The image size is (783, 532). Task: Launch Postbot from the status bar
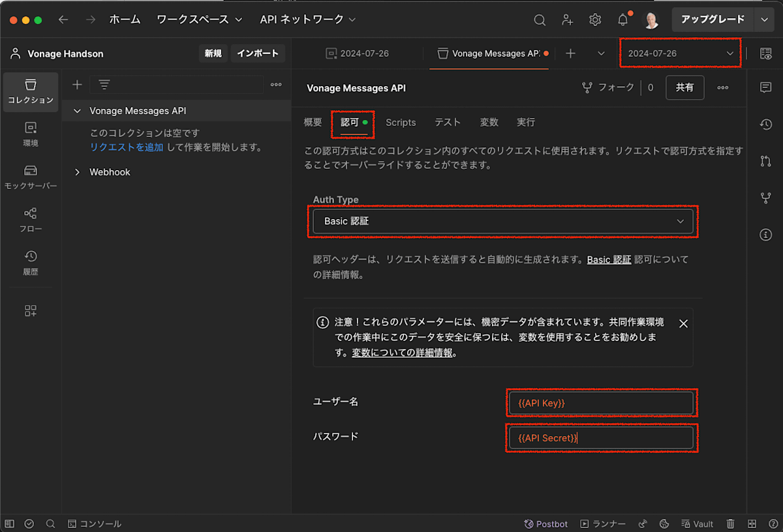point(545,524)
